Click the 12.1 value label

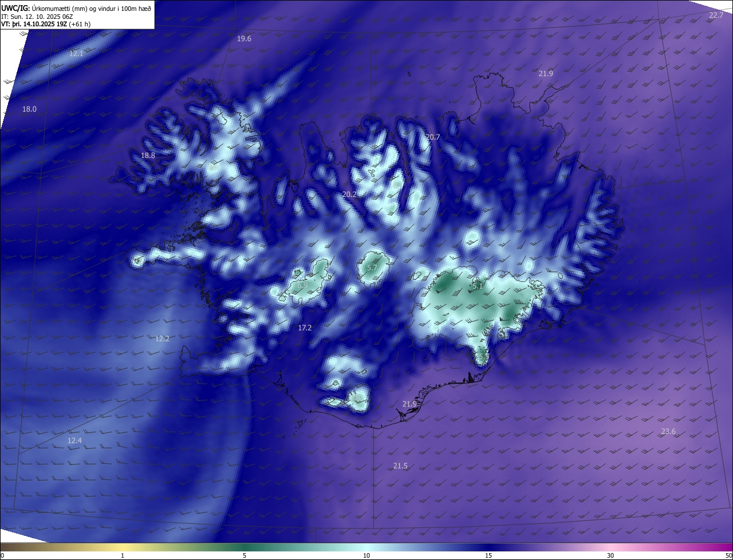coord(76,53)
